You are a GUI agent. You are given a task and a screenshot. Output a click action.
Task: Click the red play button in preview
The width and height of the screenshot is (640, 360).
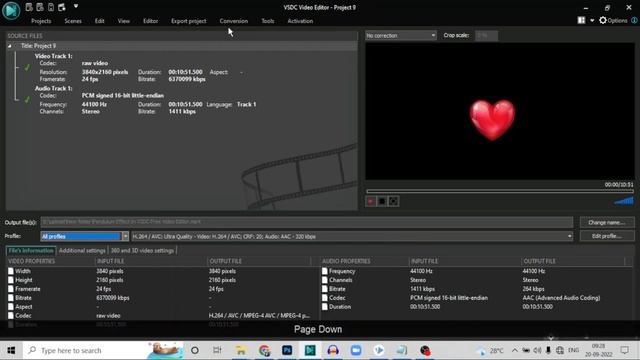tap(371, 201)
